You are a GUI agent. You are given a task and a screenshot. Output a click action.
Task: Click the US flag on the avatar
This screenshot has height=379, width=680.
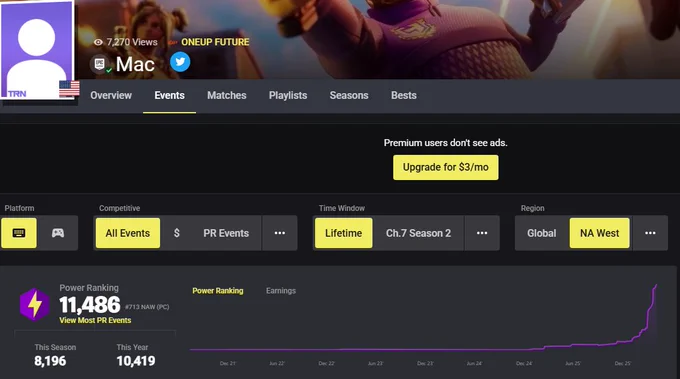(x=69, y=89)
